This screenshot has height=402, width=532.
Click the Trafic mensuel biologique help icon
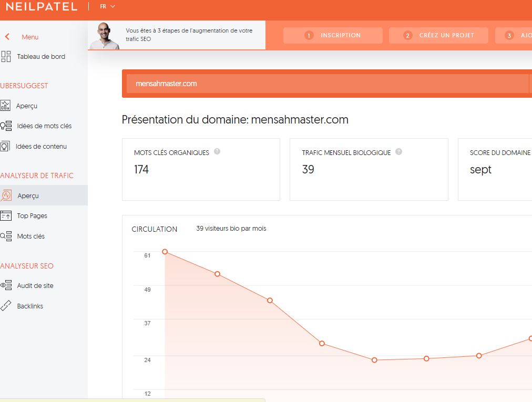pyautogui.click(x=398, y=152)
